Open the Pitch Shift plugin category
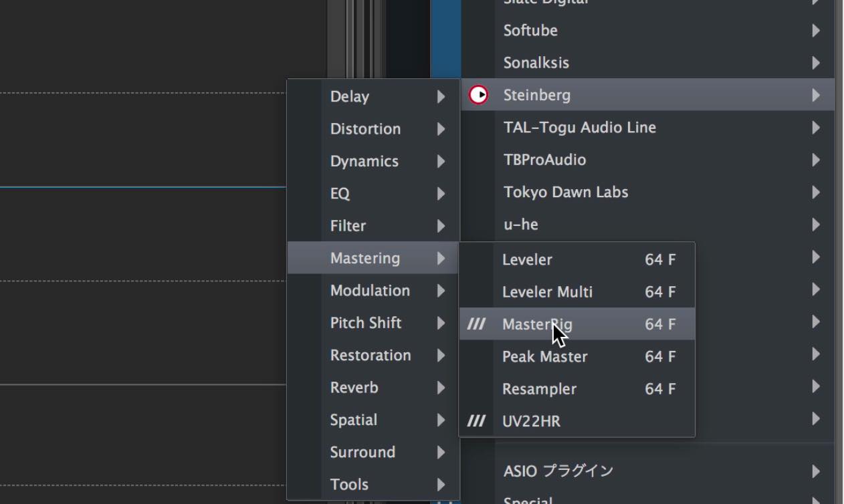Image resolution: width=844 pixels, height=504 pixels. (x=373, y=323)
